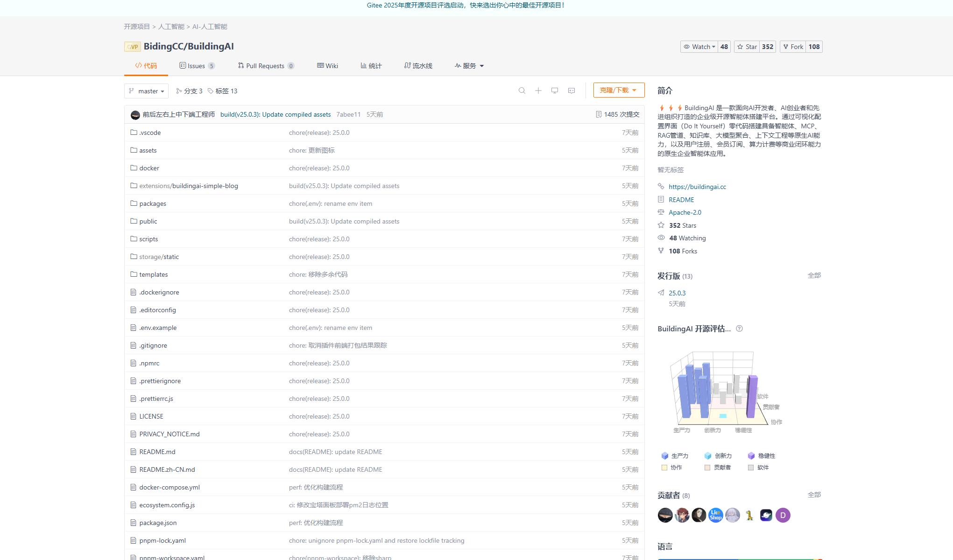Toggle the 稳健性 legend item in chart

762,456
